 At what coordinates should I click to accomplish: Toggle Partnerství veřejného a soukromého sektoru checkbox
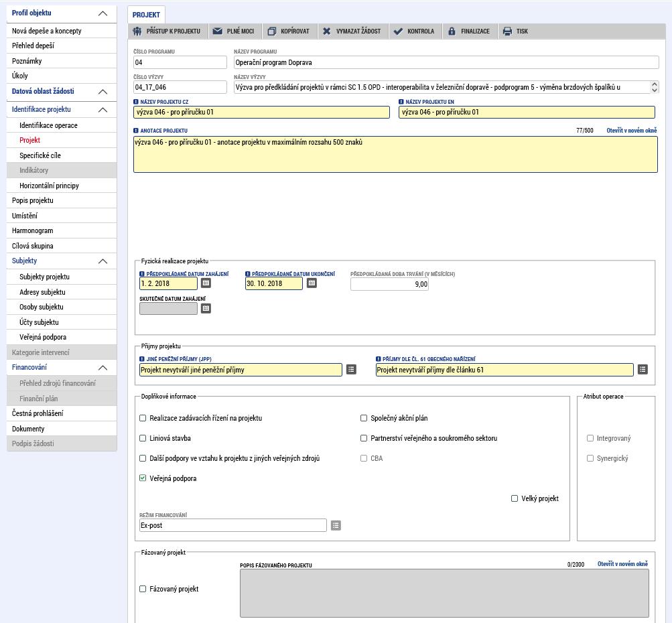coord(364,438)
